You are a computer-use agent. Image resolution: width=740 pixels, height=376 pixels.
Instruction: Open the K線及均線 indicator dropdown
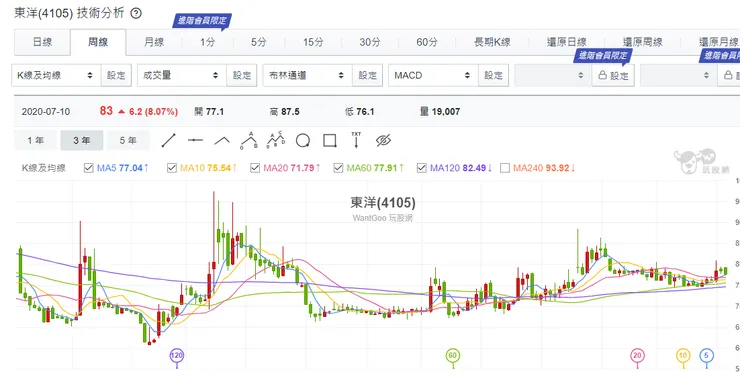pyautogui.click(x=56, y=75)
